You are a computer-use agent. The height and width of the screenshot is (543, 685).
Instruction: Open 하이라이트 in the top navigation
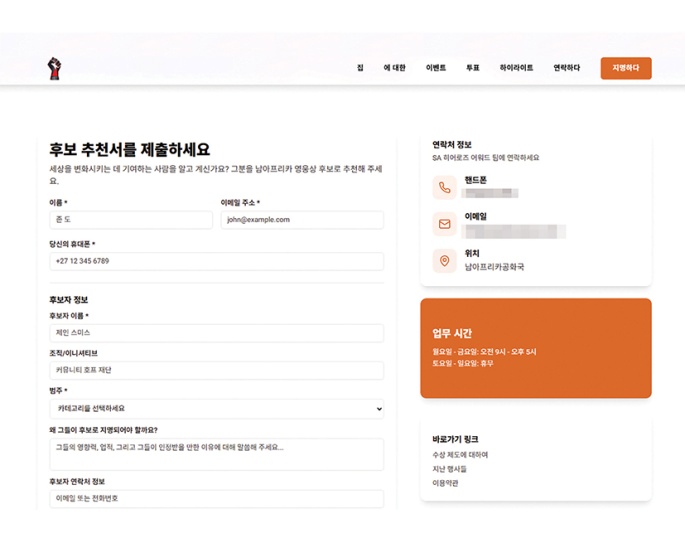[x=516, y=68]
